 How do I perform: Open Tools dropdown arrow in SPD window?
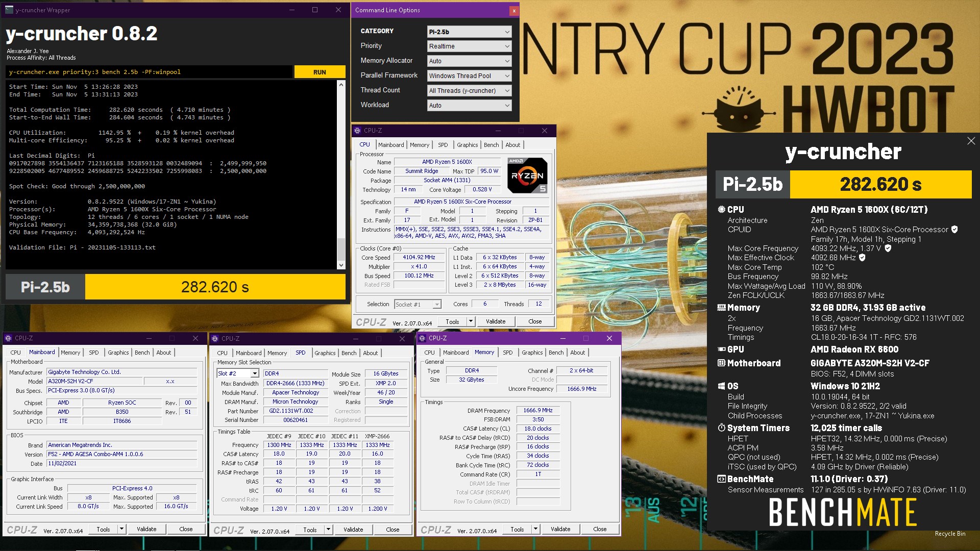click(328, 530)
